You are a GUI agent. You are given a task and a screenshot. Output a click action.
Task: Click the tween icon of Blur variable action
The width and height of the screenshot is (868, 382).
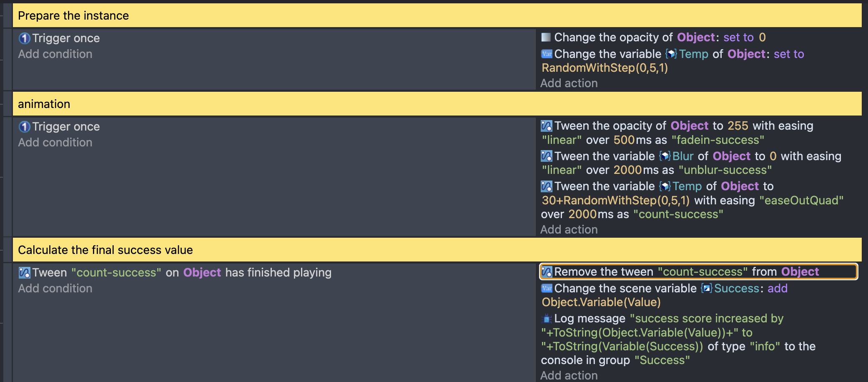(547, 156)
